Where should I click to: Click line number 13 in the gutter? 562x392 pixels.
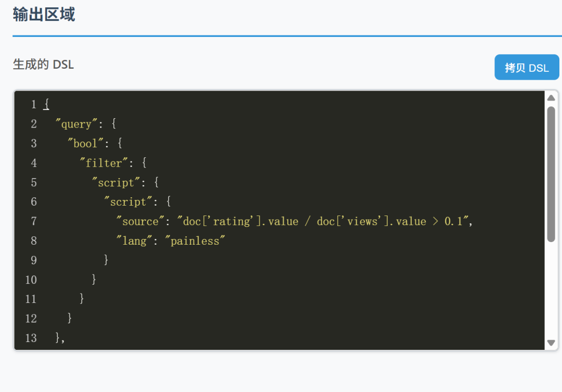[x=31, y=338]
